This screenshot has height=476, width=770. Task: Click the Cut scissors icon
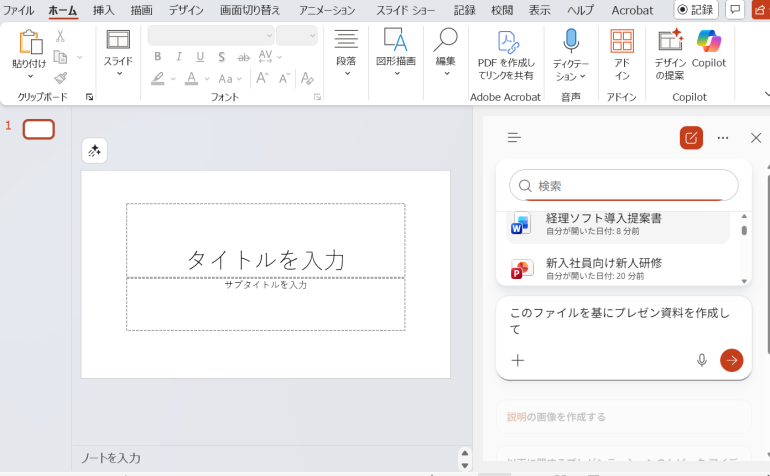tap(60, 36)
